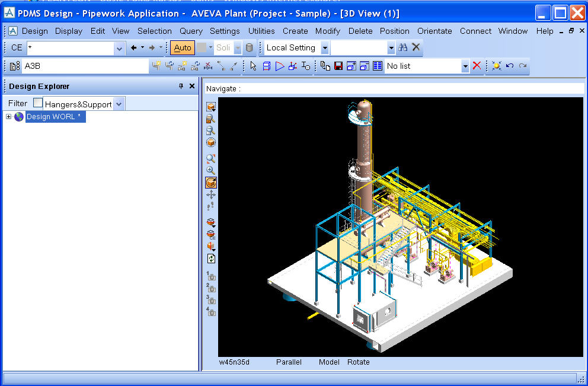
Task: Click the blue and red triangle icon
Action: click(280, 66)
